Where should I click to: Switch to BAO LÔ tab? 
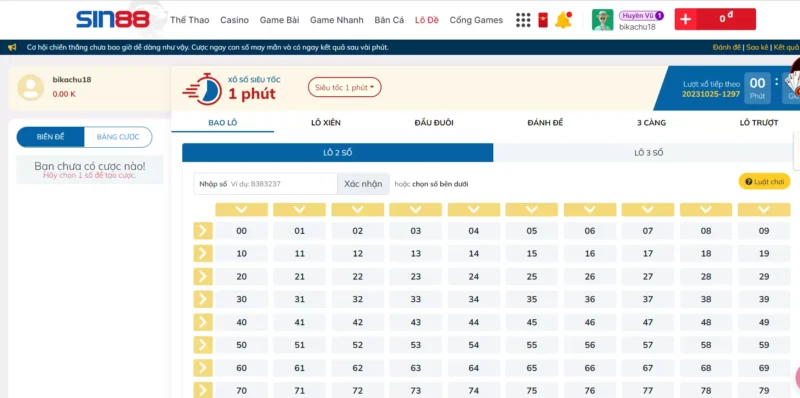pyautogui.click(x=222, y=122)
